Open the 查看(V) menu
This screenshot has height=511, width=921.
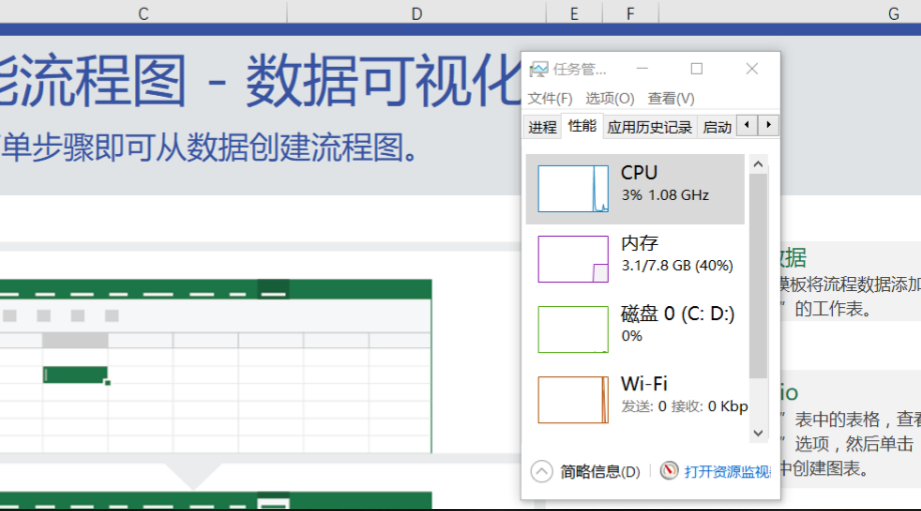pyautogui.click(x=671, y=98)
